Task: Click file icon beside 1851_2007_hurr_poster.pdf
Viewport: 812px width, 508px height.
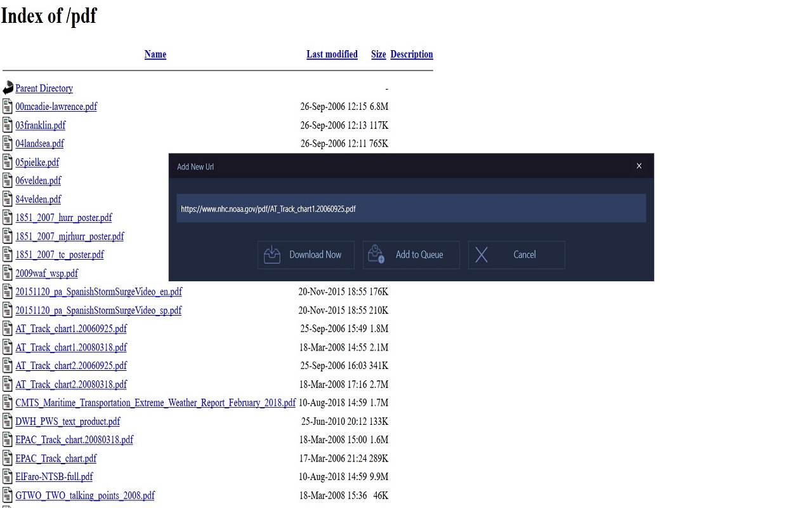Action: tap(8, 218)
